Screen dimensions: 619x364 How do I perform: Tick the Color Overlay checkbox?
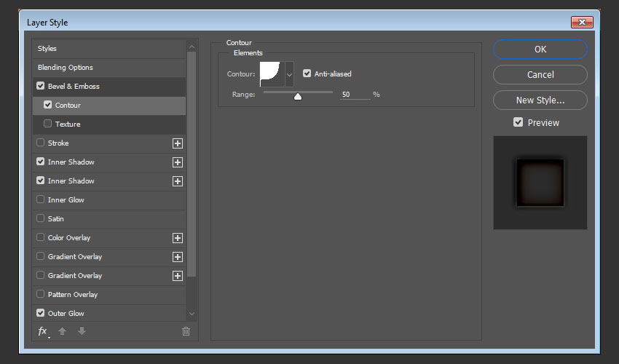[40, 237]
